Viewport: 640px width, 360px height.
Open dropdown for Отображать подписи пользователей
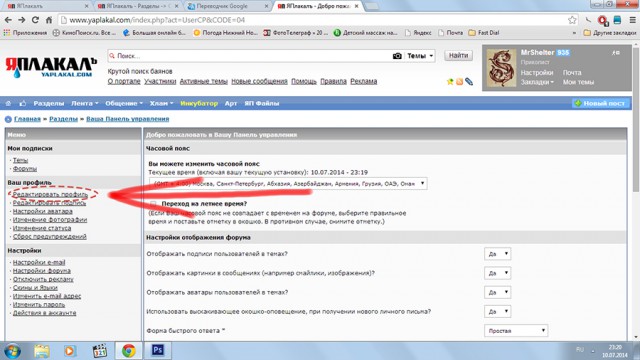[x=498, y=254]
